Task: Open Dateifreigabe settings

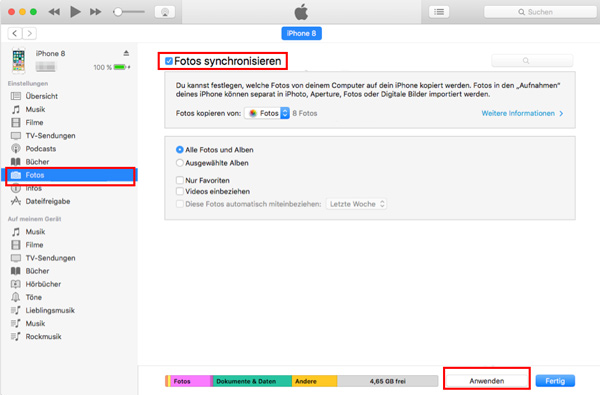Action: [47, 201]
